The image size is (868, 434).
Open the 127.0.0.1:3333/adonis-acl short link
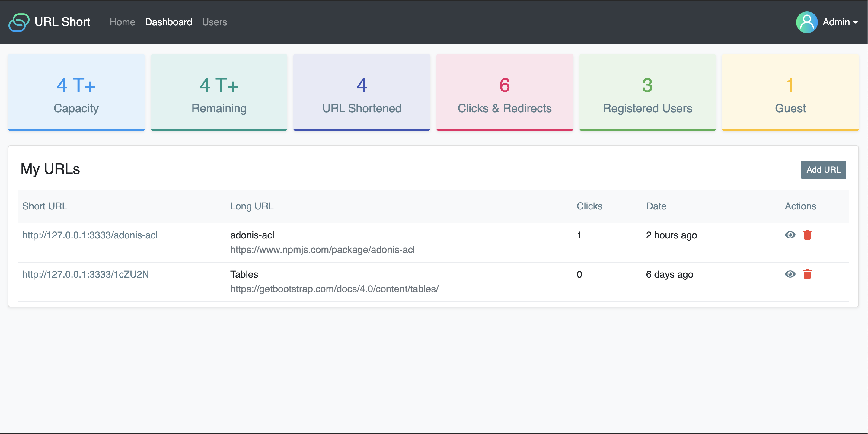(x=90, y=235)
